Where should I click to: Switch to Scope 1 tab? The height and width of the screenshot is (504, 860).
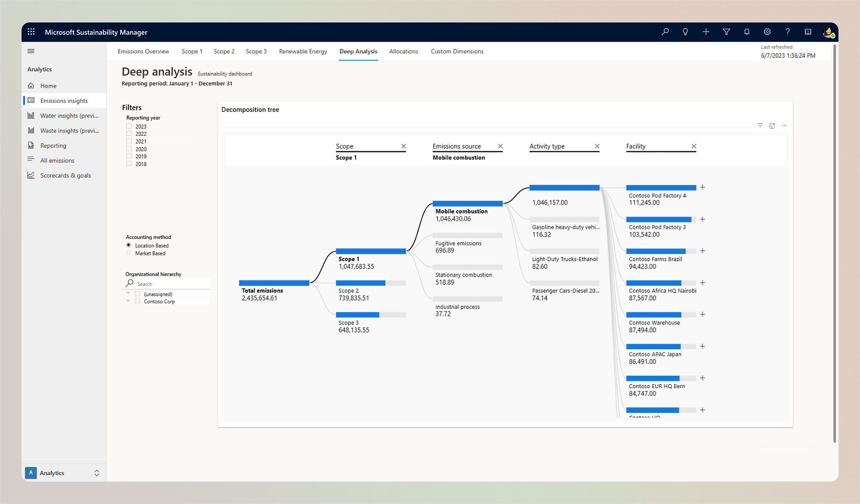click(x=192, y=51)
